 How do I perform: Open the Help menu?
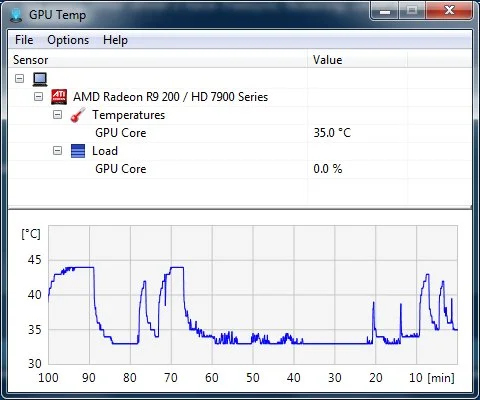point(115,40)
